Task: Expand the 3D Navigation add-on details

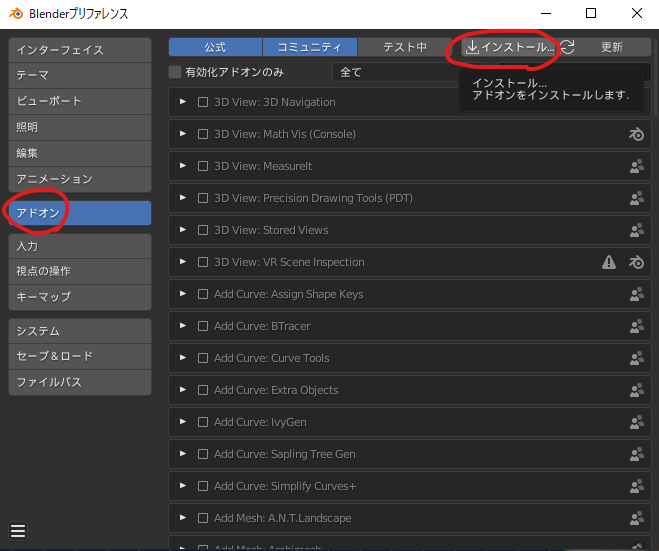Action: (183, 102)
